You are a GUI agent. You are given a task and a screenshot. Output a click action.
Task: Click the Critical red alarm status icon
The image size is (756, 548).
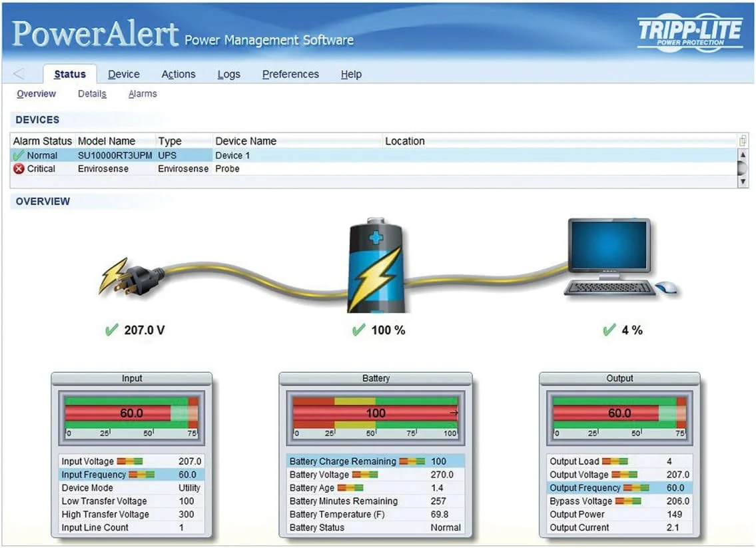tap(19, 168)
